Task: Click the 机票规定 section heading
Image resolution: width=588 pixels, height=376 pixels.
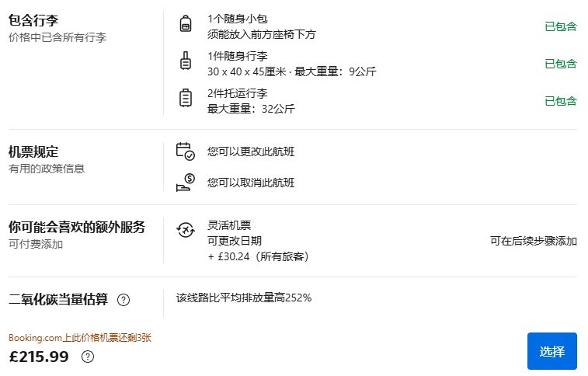Action: click(x=33, y=151)
